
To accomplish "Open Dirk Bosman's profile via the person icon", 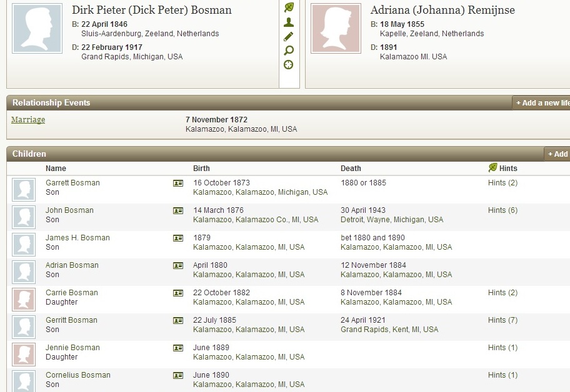I will click(x=289, y=22).
